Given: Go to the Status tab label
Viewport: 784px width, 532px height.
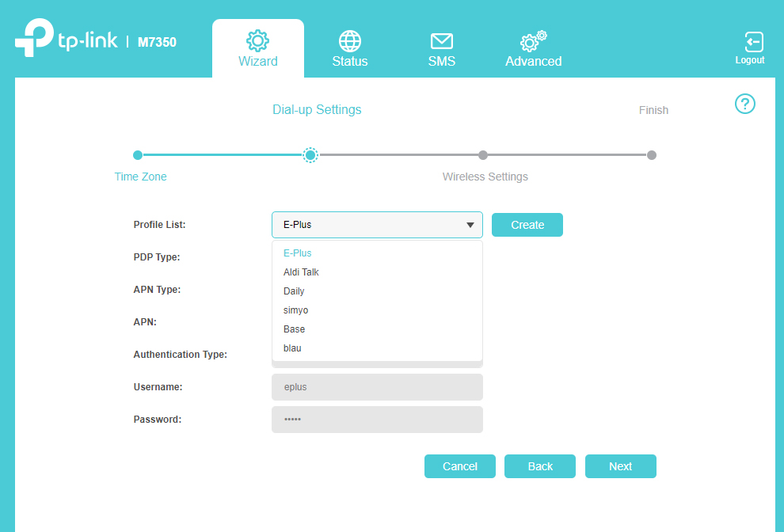Looking at the screenshot, I should click(350, 62).
